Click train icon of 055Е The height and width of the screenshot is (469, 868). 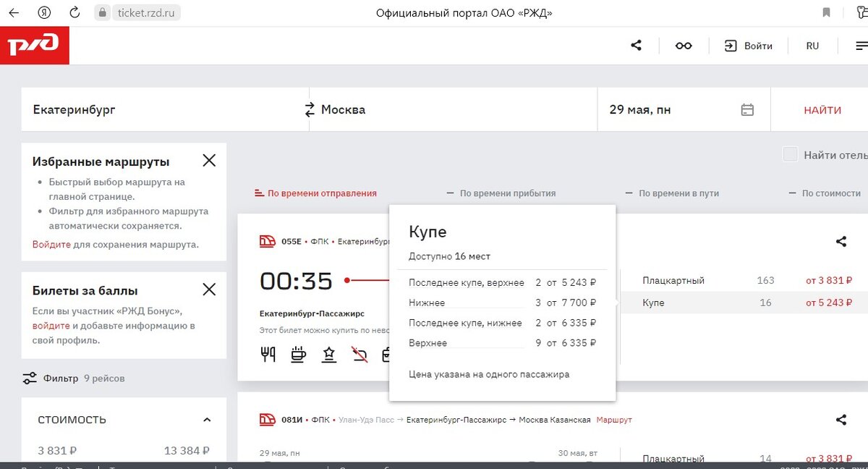[268, 241]
